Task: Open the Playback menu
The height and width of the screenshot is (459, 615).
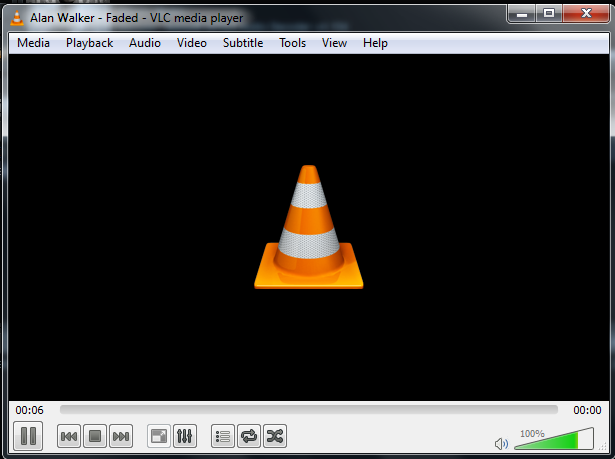Action: (x=89, y=43)
